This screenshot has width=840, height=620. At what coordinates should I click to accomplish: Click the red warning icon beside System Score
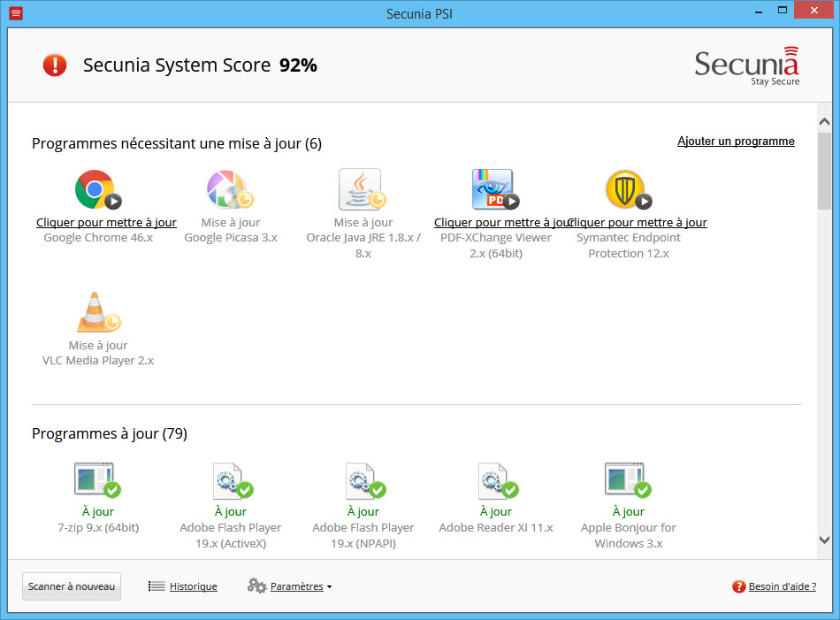click(x=55, y=65)
